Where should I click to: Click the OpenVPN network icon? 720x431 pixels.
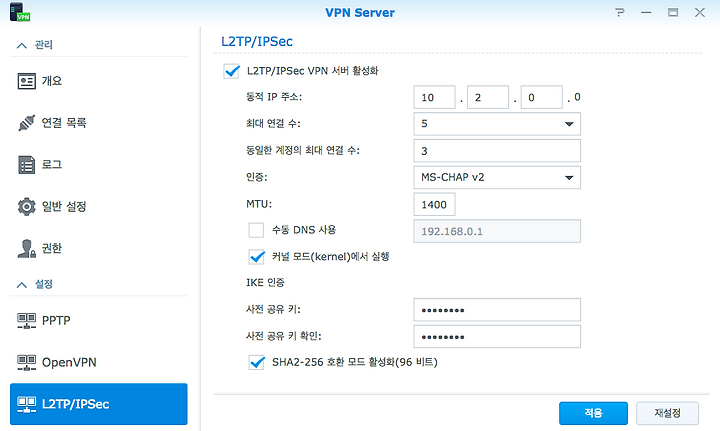point(27,363)
